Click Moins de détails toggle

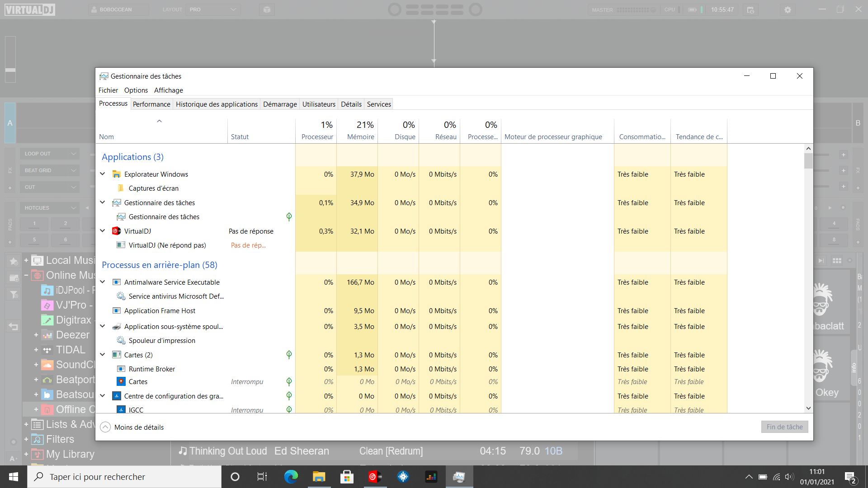pos(132,427)
